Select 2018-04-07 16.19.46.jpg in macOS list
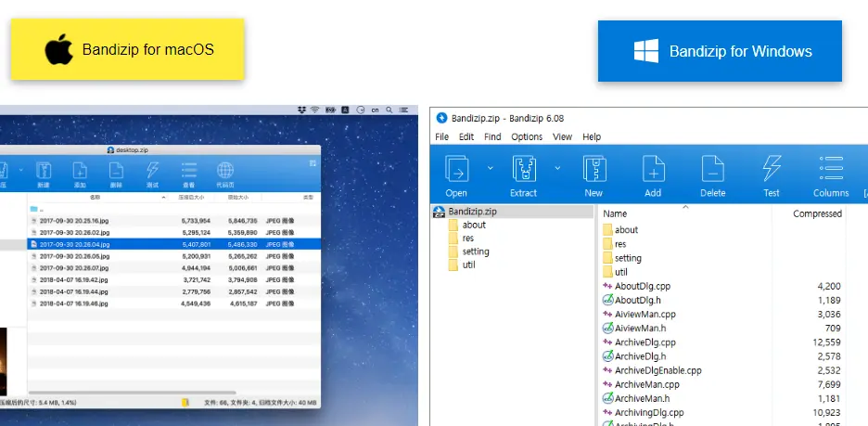Screen dimensions: 868x426 click(173, 303)
